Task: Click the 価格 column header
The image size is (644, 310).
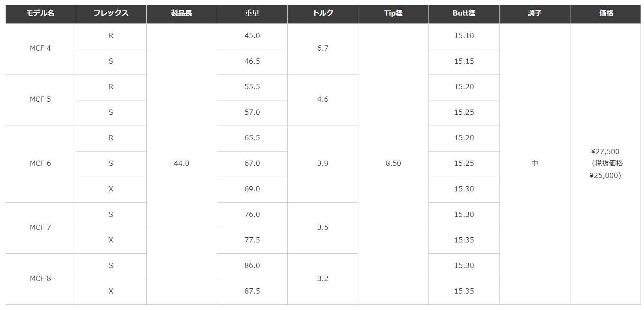Action: pos(606,13)
